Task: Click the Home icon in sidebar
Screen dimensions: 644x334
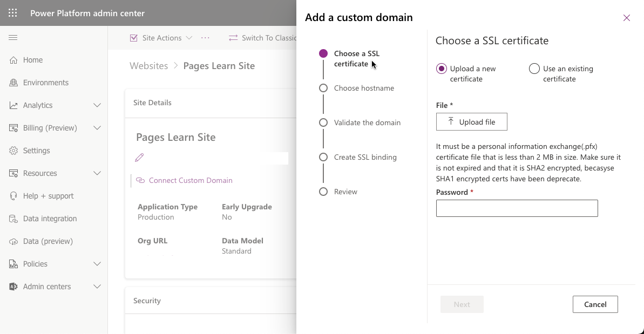Action: tap(13, 60)
